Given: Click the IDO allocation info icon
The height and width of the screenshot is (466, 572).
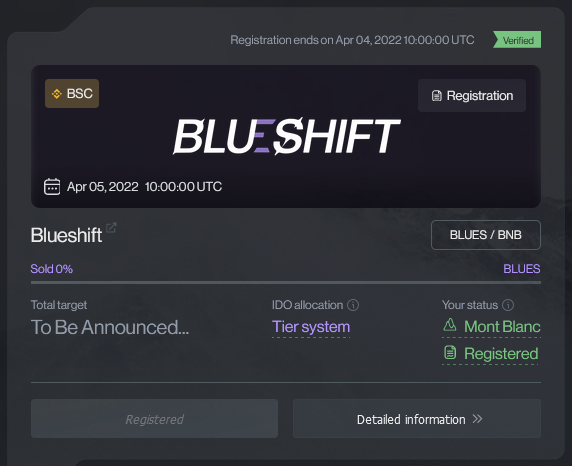Looking at the screenshot, I should click(x=353, y=305).
